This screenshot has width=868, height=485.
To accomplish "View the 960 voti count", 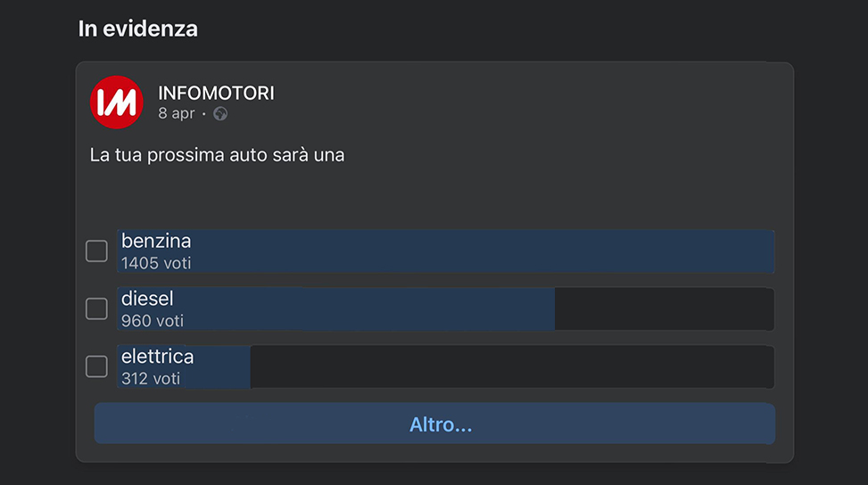I will click(x=153, y=321).
